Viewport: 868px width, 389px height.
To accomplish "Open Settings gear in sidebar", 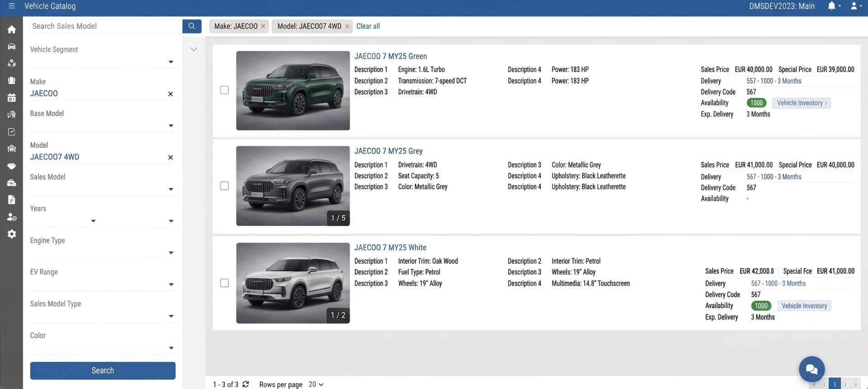I will point(12,234).
